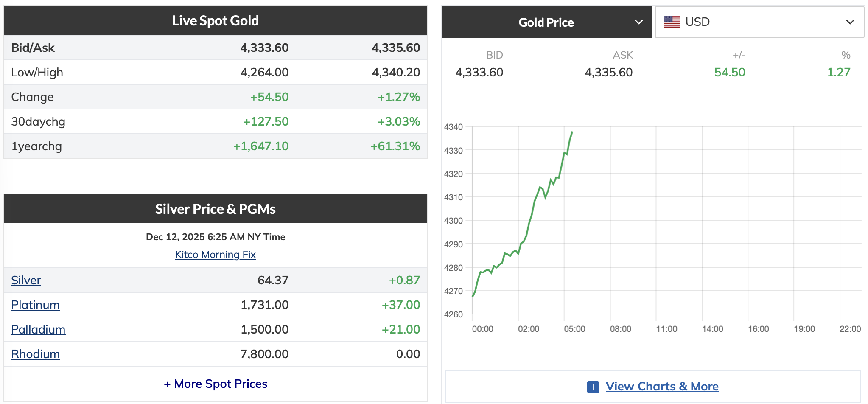Open View Charts & More link
The width and height of the screenshot is (868, 404).
click(x=662, y=387)
